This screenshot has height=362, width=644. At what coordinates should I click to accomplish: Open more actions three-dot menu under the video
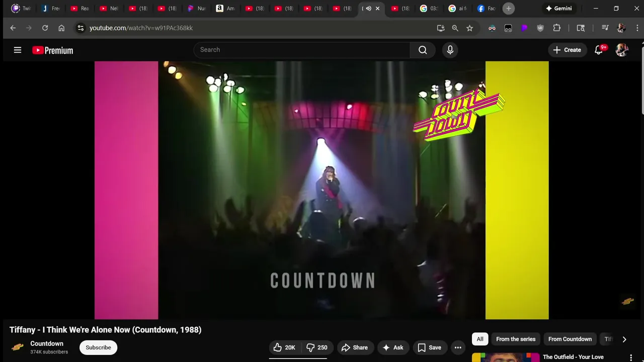pyautogui.click(x=458, y=347)
